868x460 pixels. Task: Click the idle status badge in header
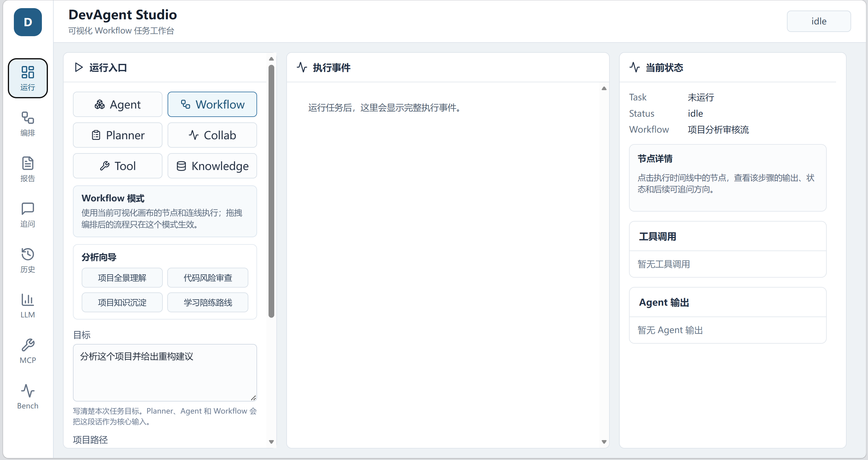(819, 21)
